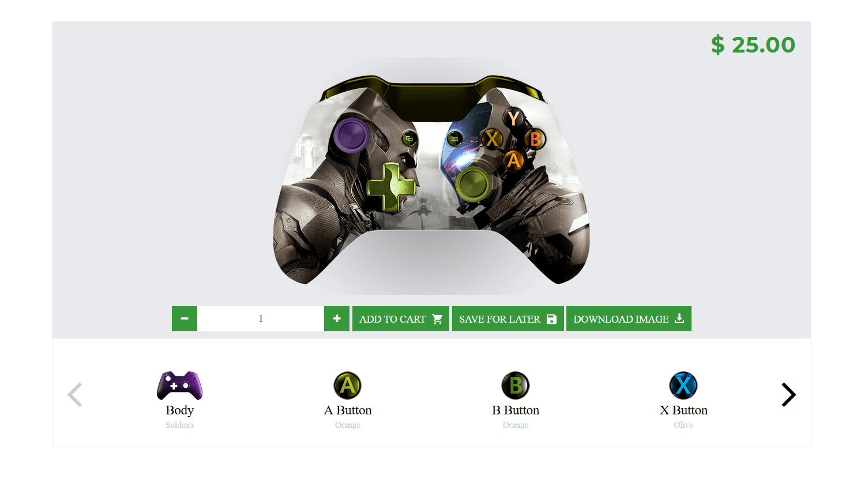
Task: Select the Body controller icon
Action: coord(179,386)
